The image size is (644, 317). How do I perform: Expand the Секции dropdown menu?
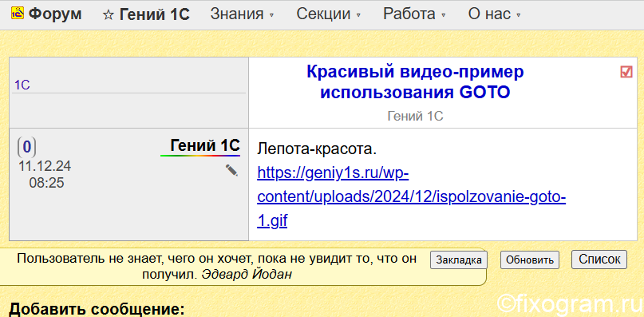tap(328, 14)
